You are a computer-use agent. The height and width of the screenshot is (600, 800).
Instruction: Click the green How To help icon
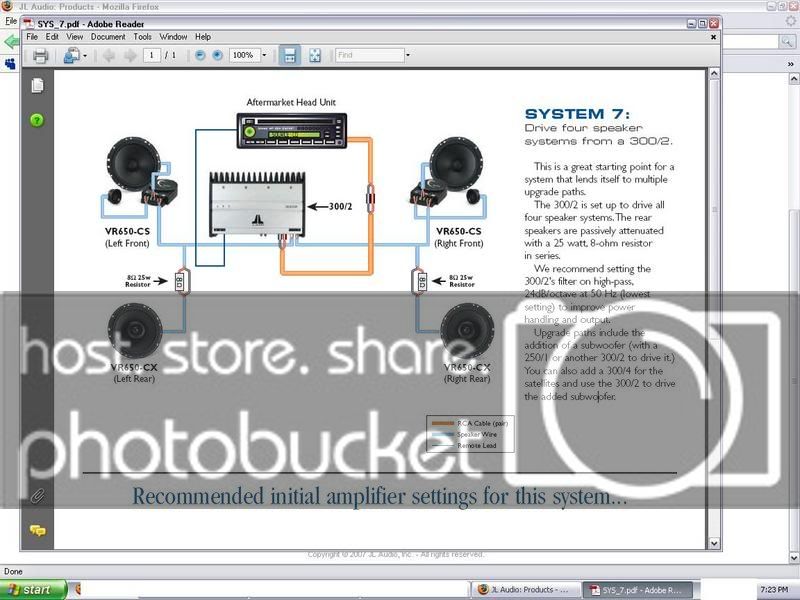[37, 120]
